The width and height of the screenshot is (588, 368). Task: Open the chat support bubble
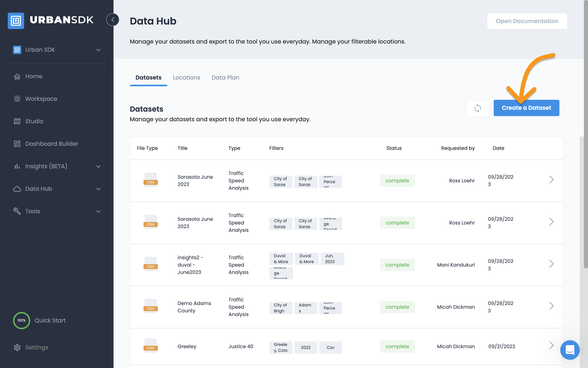(x=570, y=350)
